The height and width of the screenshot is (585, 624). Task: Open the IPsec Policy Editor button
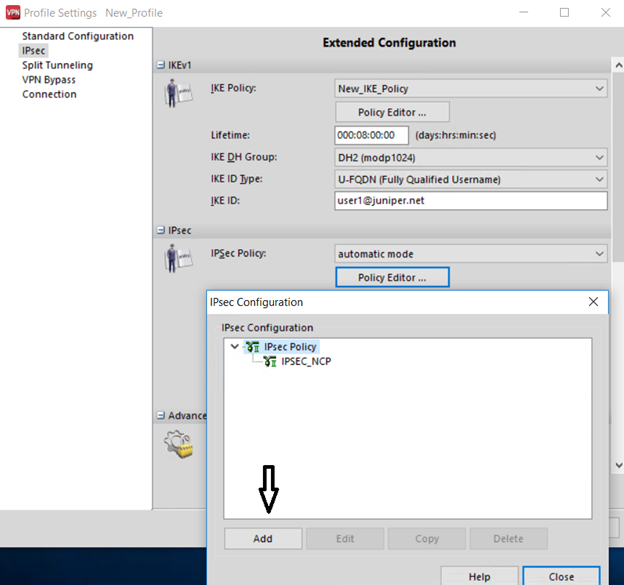point(392,277)
